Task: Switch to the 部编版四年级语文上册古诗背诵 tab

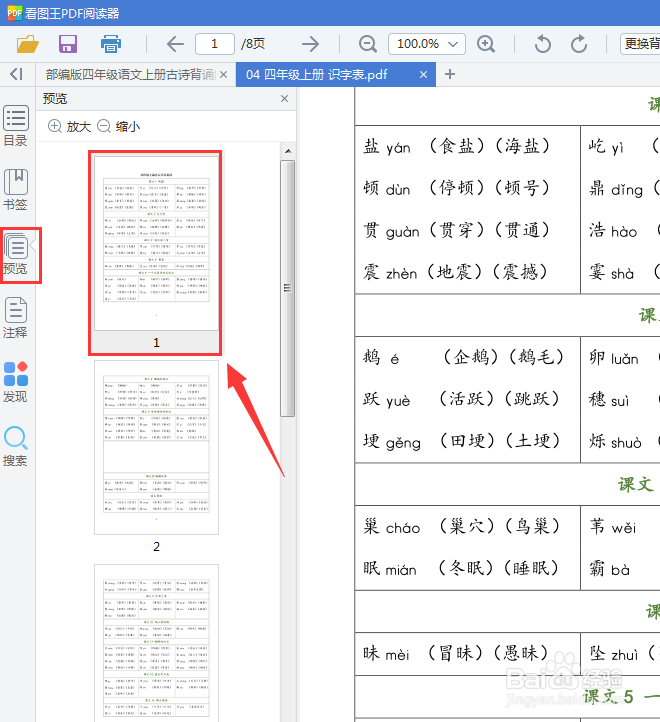Action: [130, 75]
